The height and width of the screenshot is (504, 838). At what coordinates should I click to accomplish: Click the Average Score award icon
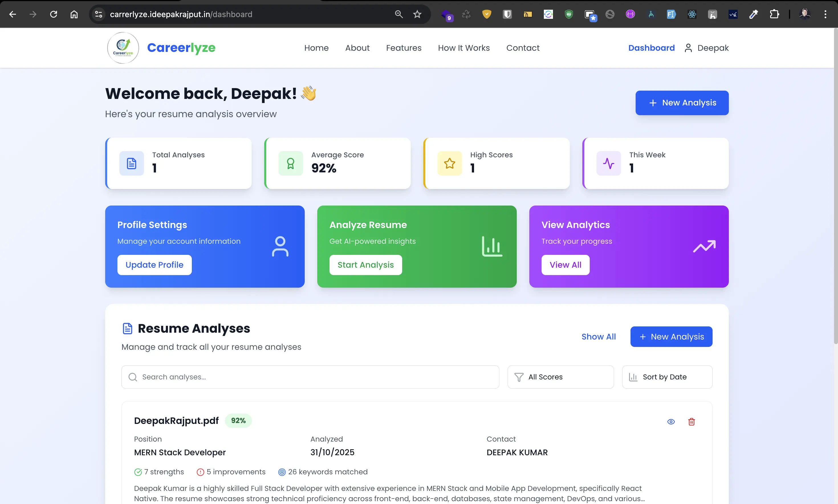click(x=291, y=163)
